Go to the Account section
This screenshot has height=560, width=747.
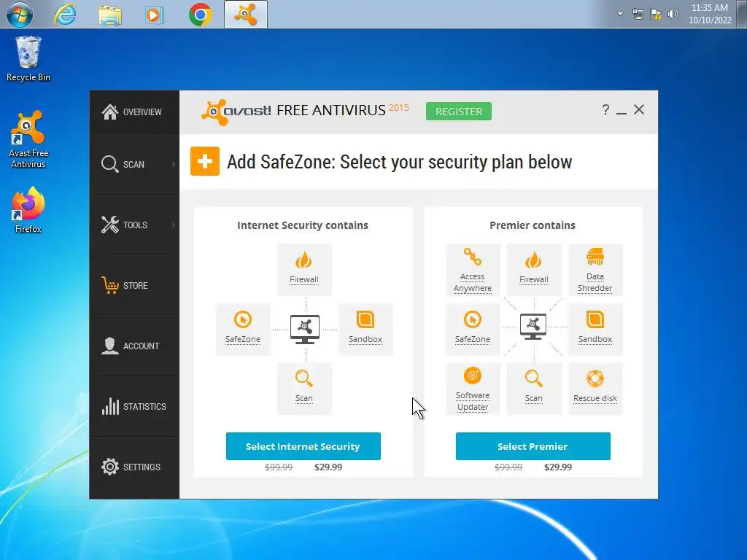[134, 346]
